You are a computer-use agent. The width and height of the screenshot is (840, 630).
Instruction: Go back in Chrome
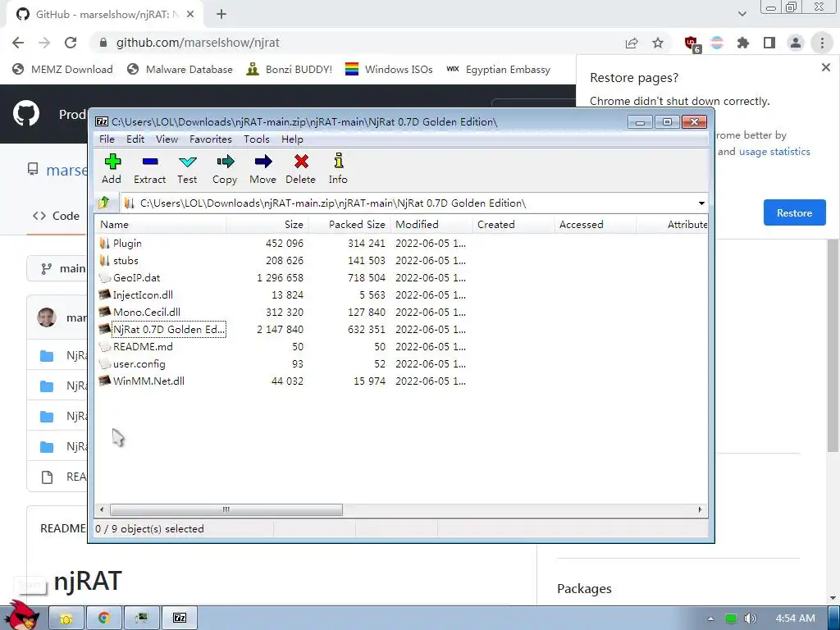pos(18,43)
